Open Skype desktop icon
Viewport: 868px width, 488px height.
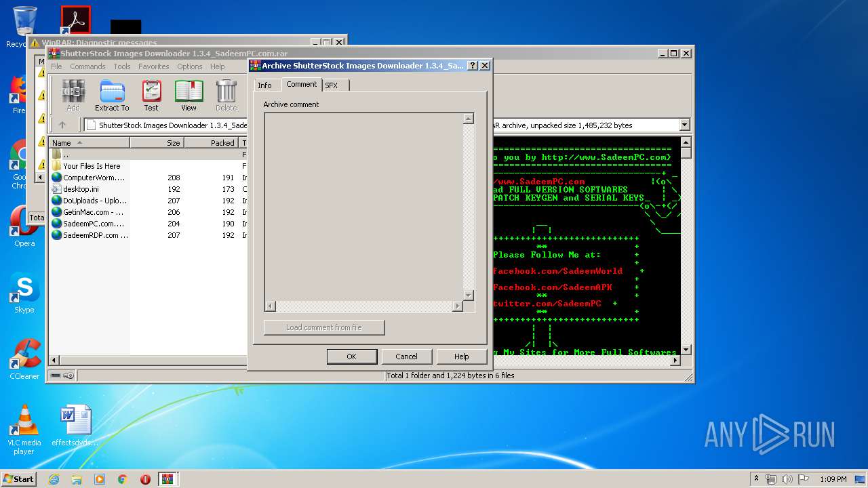(24, 293)
